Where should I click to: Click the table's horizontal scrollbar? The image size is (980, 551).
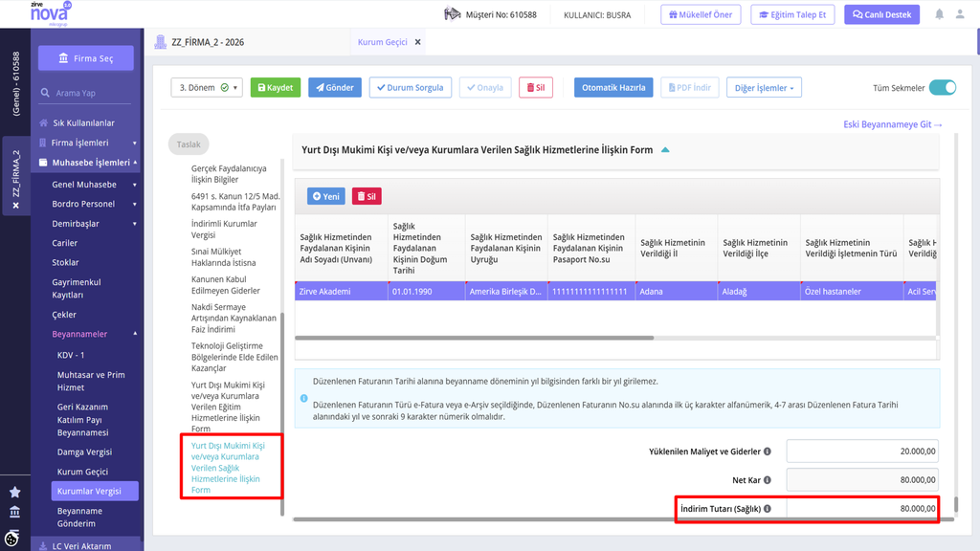click(475, 338)
